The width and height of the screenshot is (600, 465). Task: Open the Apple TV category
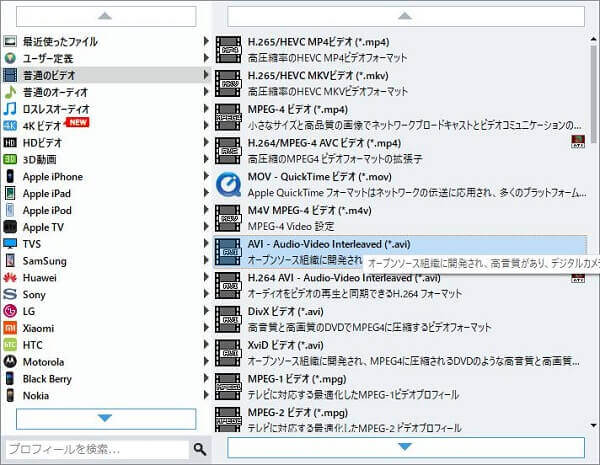pyautogui.click(x=106, y=227)
